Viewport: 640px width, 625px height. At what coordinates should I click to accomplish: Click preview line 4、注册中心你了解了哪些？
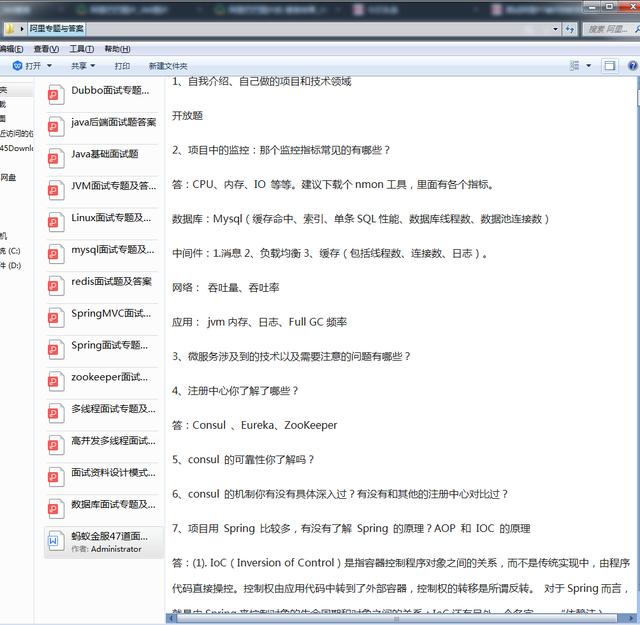(x=235, y=391)
